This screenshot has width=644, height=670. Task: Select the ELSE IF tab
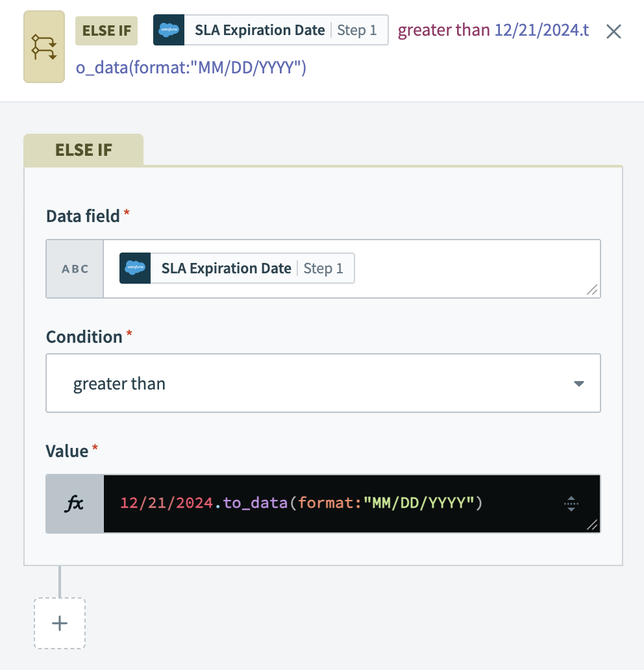click(83, 150)
